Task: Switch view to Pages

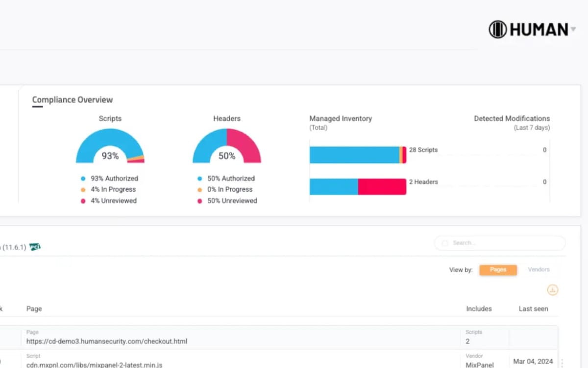Action: (x=498, y=270)
